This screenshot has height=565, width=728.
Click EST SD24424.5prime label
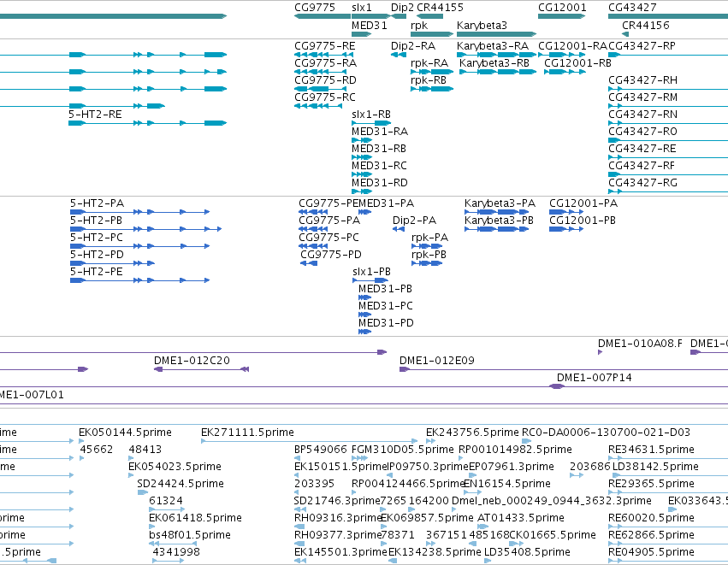click(181, 485)
